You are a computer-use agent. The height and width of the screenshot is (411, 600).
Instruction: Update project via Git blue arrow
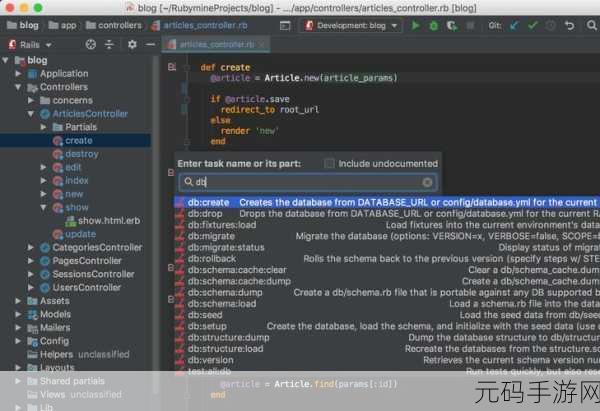(514, 26)
